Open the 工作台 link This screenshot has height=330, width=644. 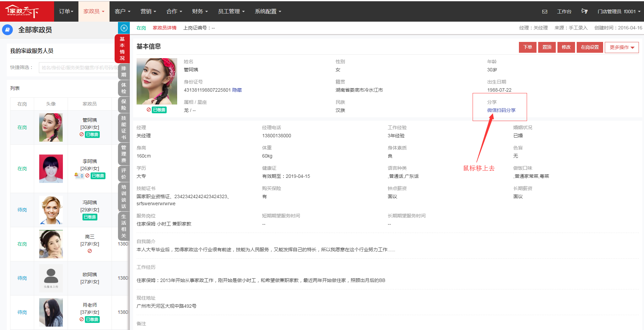point(564,11)
